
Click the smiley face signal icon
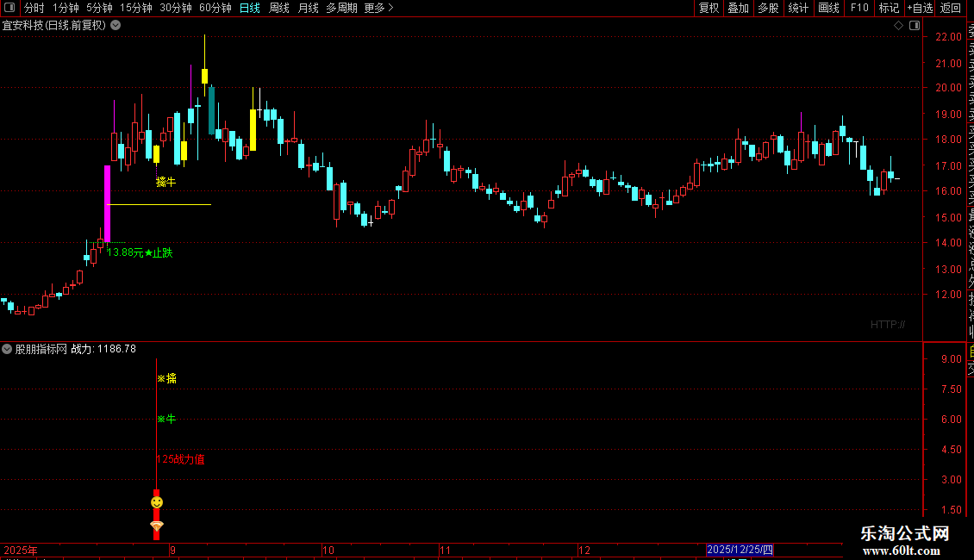click(x=157, y=501)
